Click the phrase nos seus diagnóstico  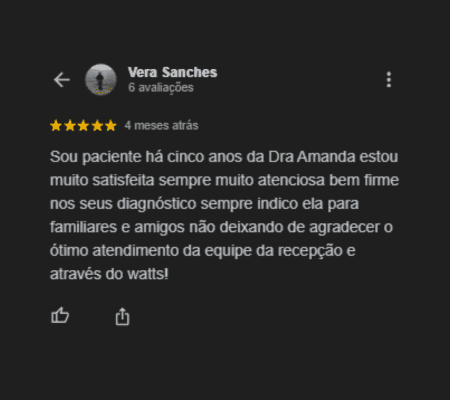pyautogui.click(x=123, y=204)
